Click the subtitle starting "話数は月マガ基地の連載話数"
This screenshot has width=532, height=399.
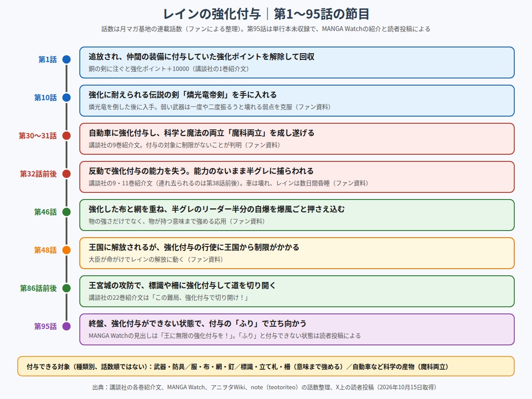(266, 29)
